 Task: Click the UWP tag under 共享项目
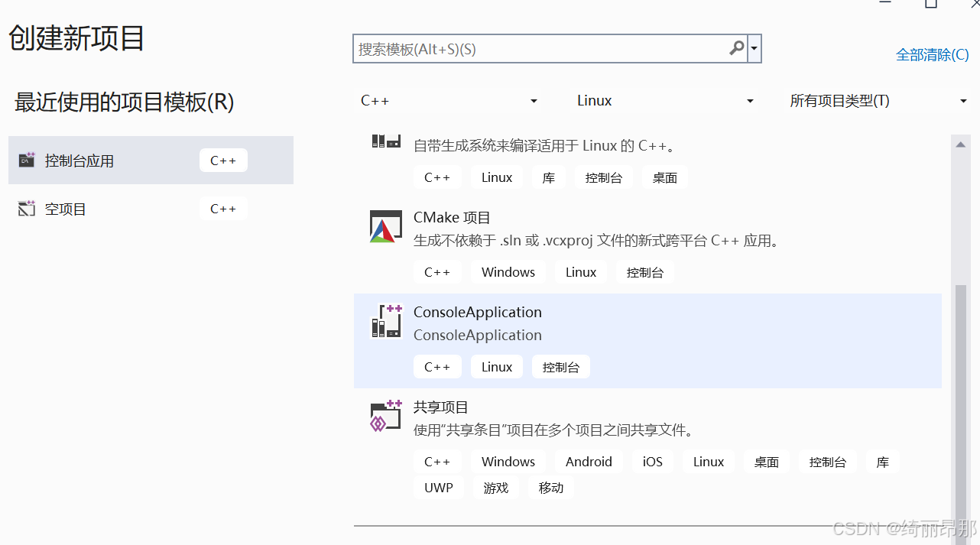click(x=439, y=488)
